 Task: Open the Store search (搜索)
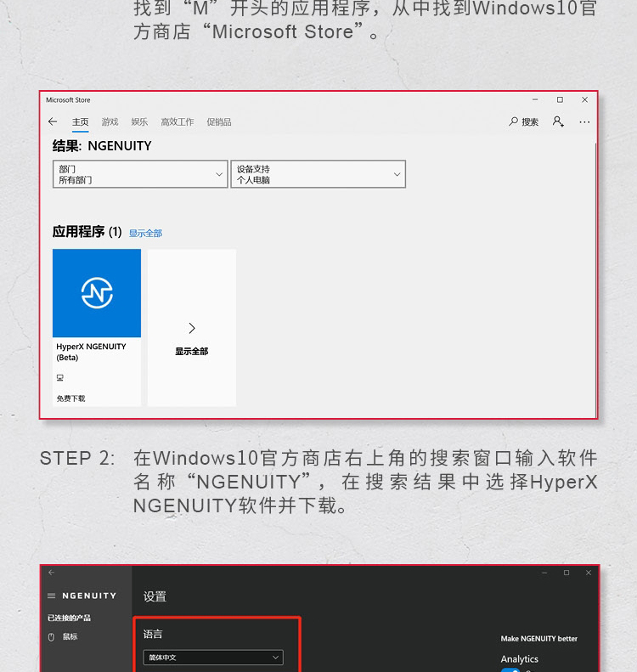523,121
